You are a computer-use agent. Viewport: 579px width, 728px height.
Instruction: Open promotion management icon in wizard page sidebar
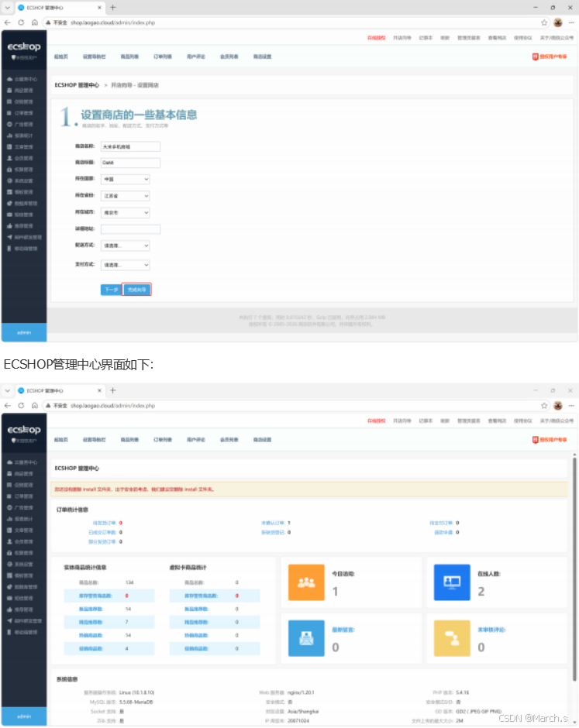pos(9,101)
